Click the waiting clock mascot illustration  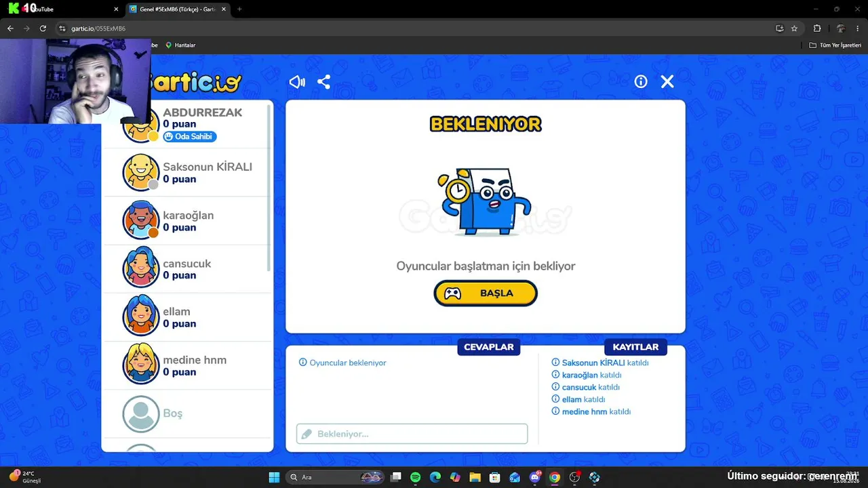point(485,202)
